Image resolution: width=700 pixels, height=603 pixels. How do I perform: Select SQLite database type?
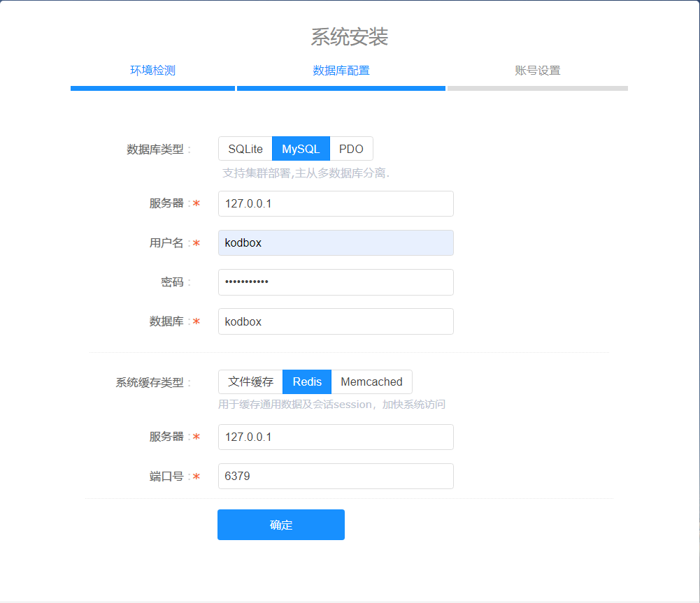pyautogui.click(x=245, y=149)
